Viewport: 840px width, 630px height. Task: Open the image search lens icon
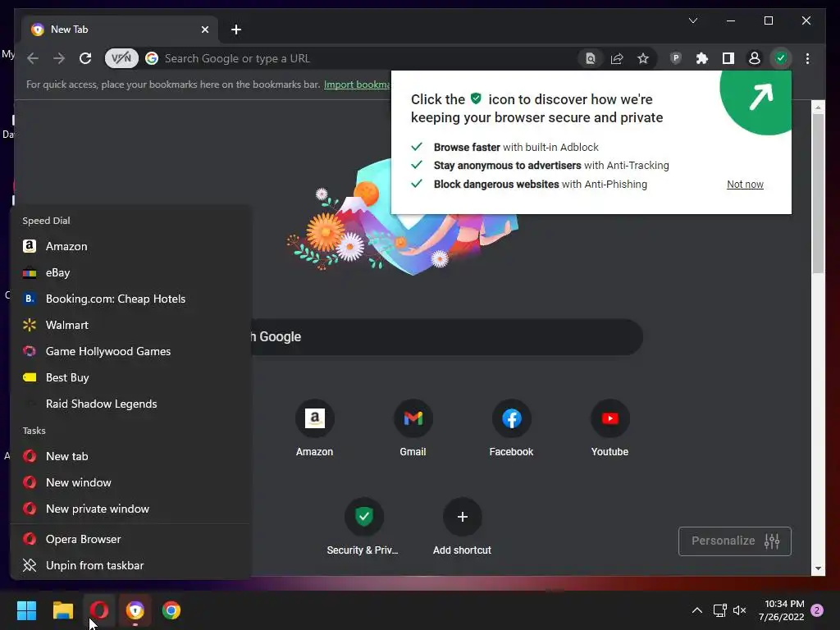[591, 58]
